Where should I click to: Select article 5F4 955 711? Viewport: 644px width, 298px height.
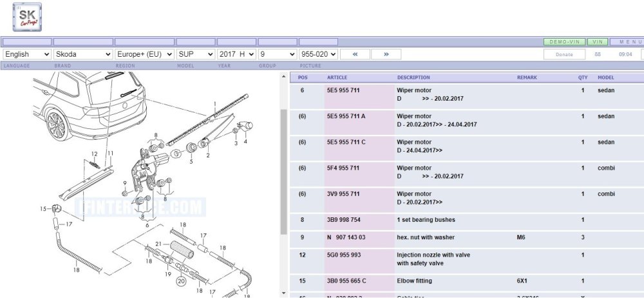pos(343,168)
